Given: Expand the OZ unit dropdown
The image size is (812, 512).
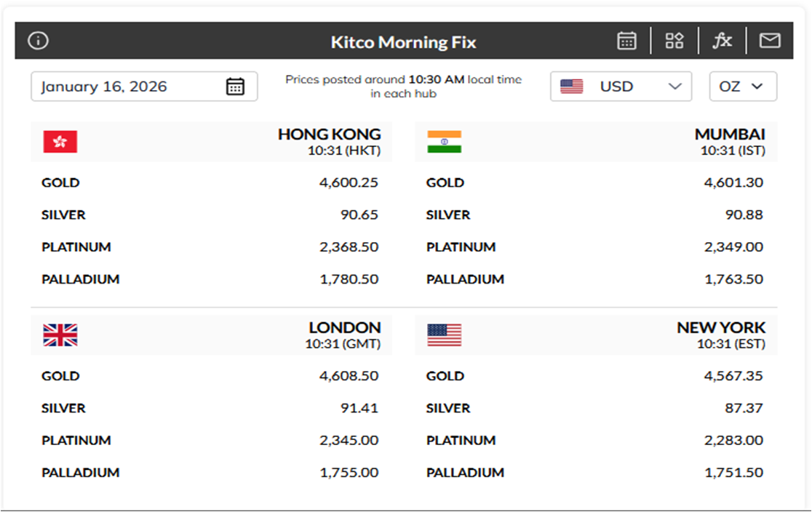Looking at the screenshot, I should pyautogui.click(x=743, y=86).
